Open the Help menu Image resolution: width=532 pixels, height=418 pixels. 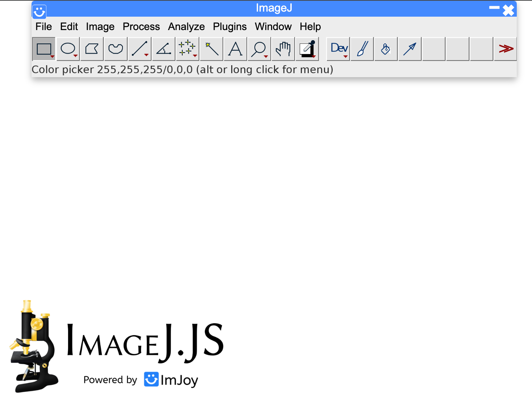[x=310, y=27]
